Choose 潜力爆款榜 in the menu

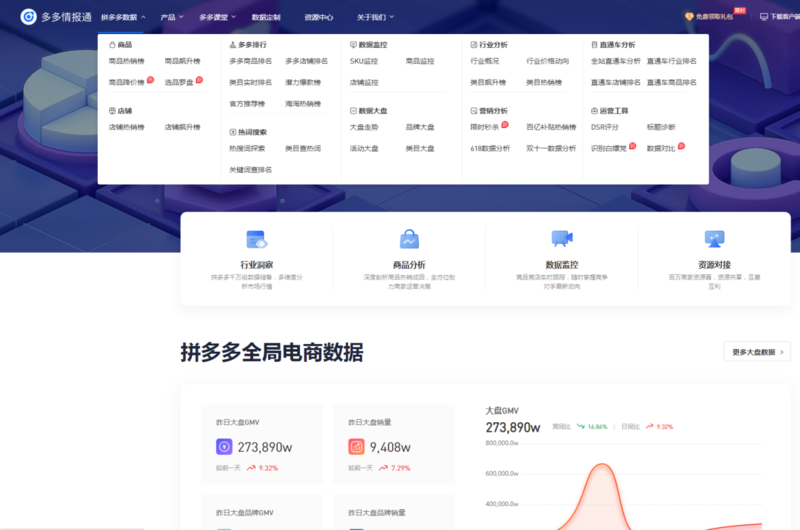pos(303,83)
